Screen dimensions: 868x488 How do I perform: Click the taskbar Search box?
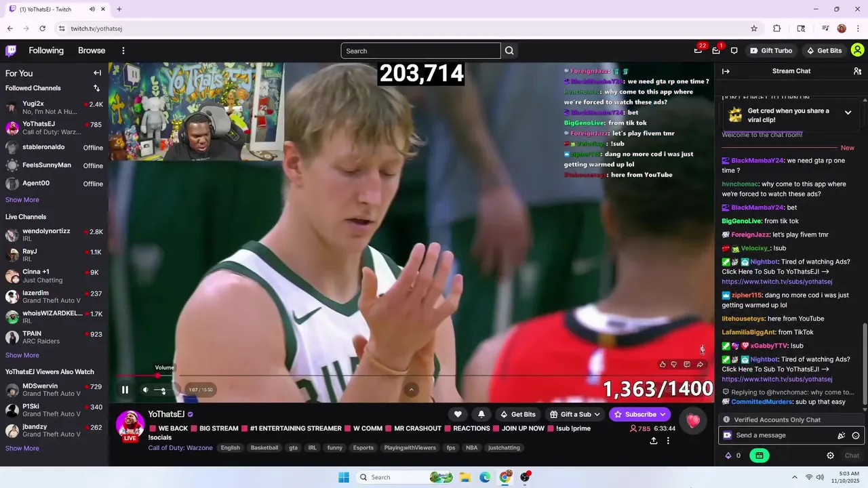click(x=405, y=477)
